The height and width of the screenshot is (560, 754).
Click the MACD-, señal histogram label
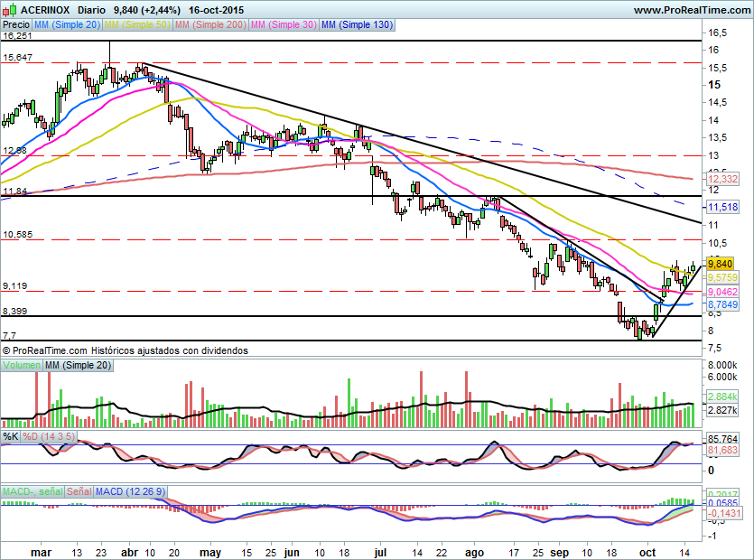[33, 491]
